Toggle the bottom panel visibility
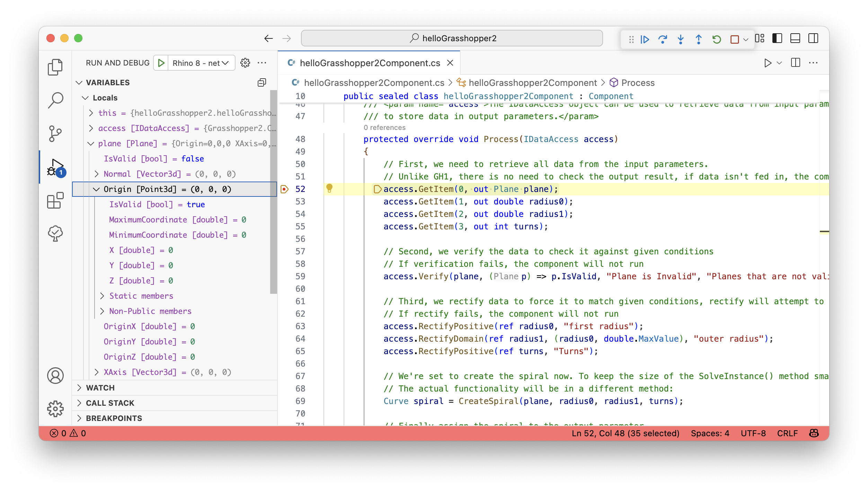 coord(795,38)
